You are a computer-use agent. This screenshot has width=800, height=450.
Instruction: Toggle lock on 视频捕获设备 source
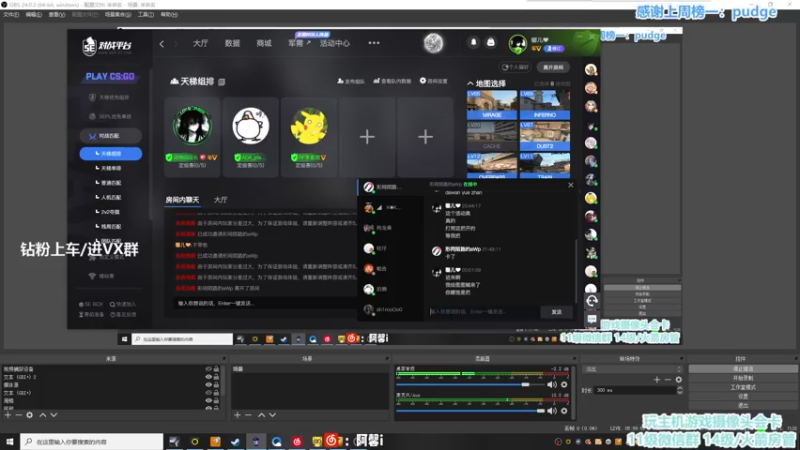[216, 369]
